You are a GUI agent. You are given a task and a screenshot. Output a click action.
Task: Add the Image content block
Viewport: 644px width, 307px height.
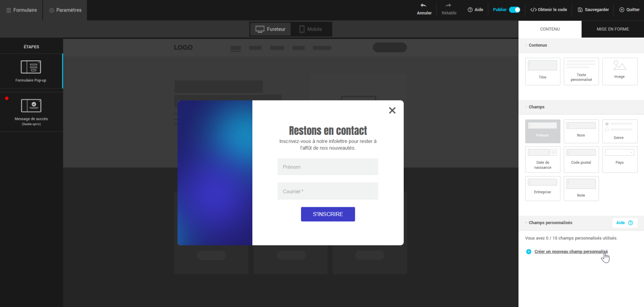click(x=619, y=71)
